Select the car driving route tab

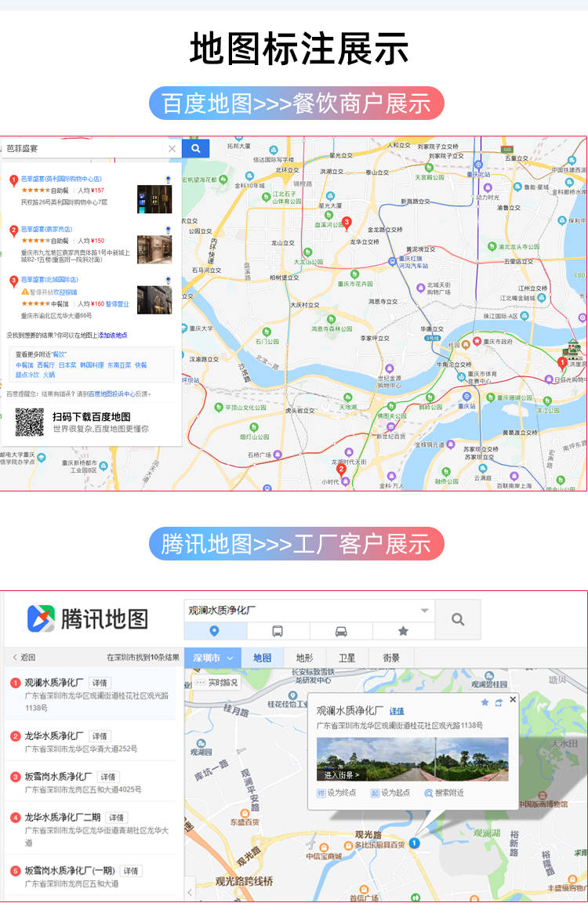click(x=341, y=631)
